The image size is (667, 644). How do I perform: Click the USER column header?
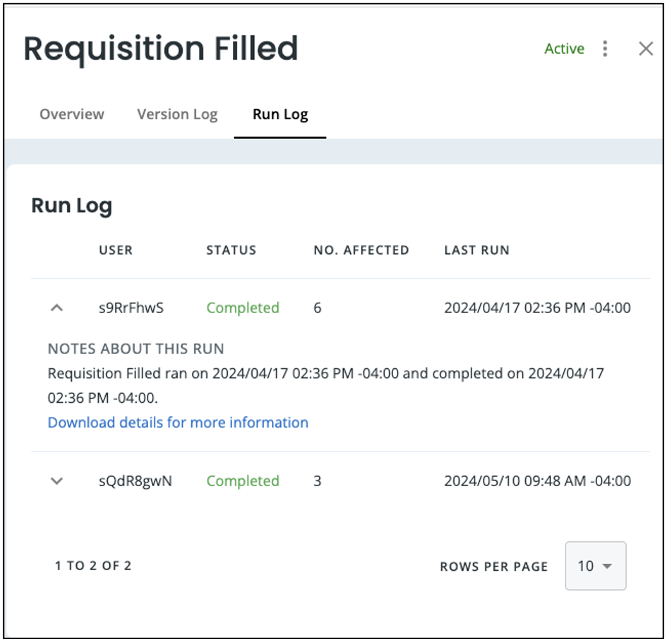(x=115, y=250)
